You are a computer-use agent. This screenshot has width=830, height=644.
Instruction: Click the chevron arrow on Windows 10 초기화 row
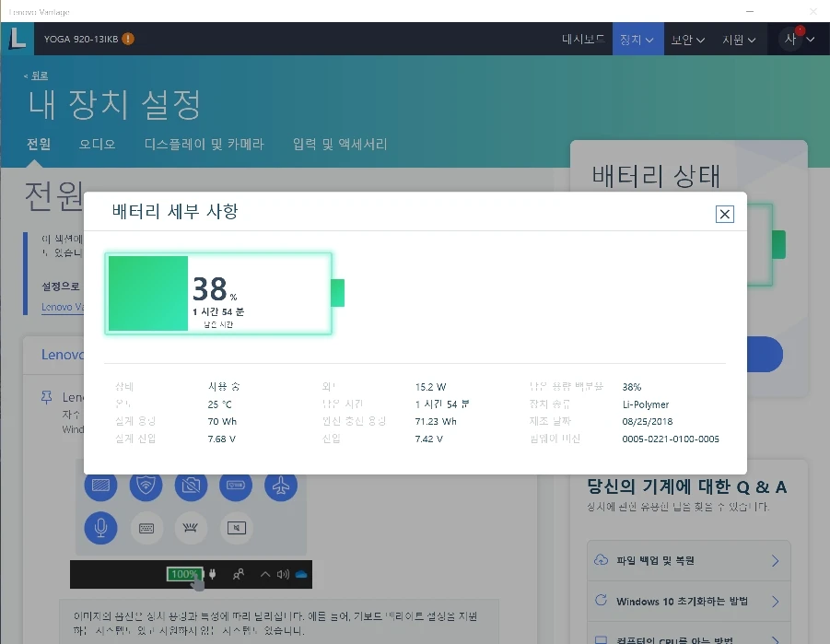775,601
